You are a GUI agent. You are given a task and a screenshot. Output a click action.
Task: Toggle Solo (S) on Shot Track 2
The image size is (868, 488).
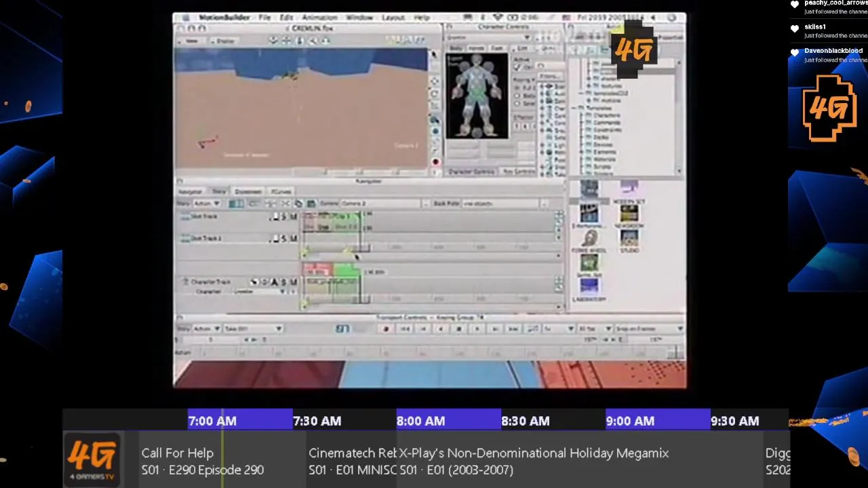283,239
